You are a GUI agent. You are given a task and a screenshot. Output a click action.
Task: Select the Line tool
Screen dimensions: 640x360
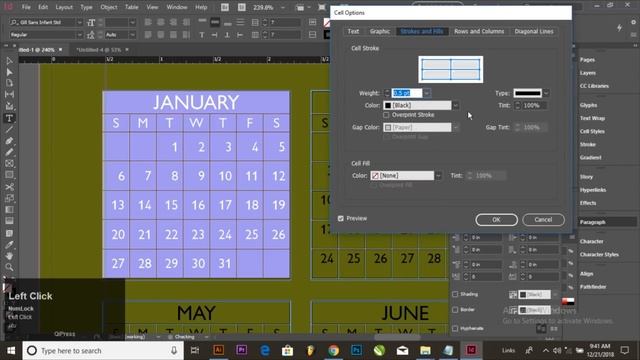(x=9, y=129)
